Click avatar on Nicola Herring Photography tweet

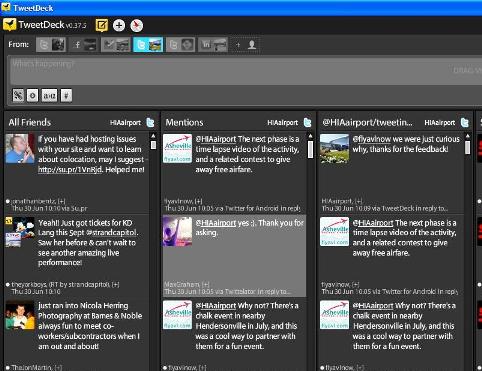pos(20,315)
